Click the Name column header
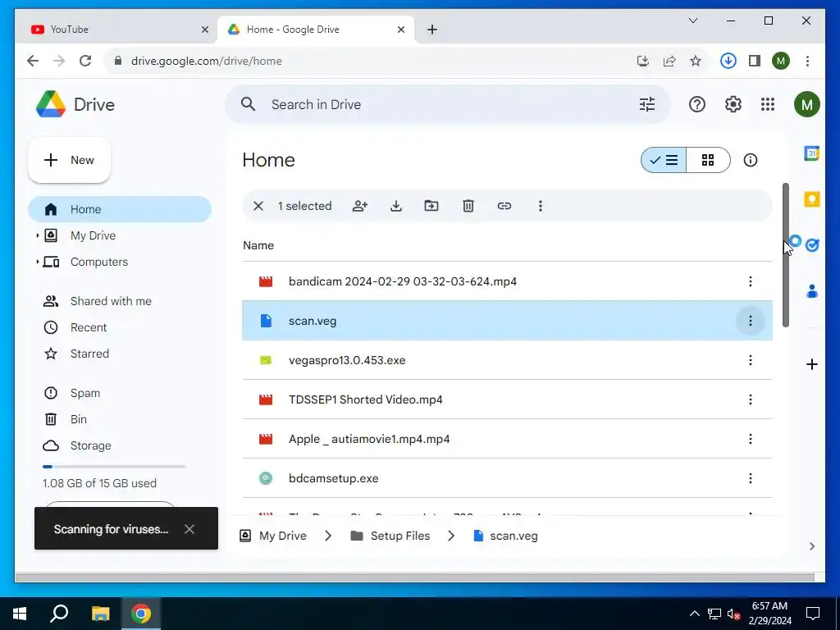This screenshot has width=840, height=630. coord(258,245)
